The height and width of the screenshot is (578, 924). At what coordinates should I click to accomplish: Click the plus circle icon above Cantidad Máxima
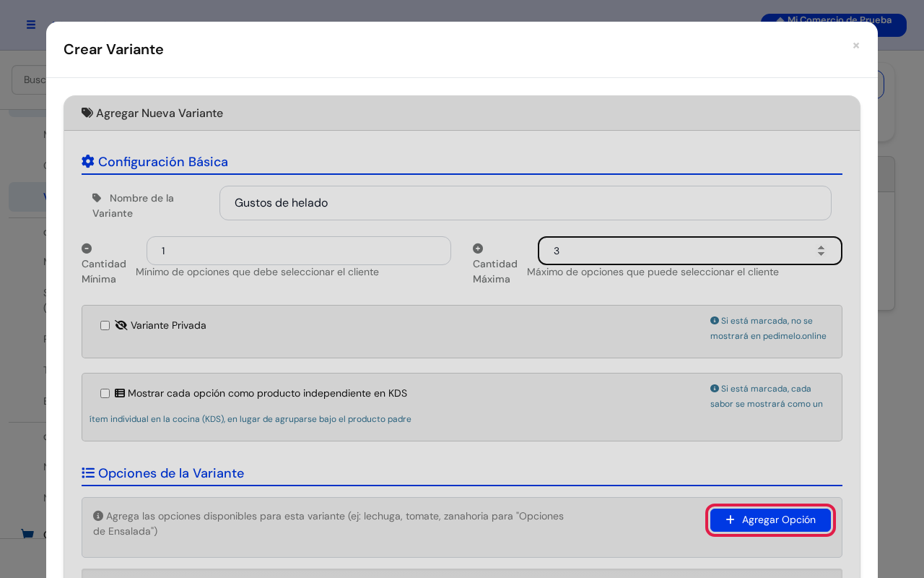coord(478,249)
